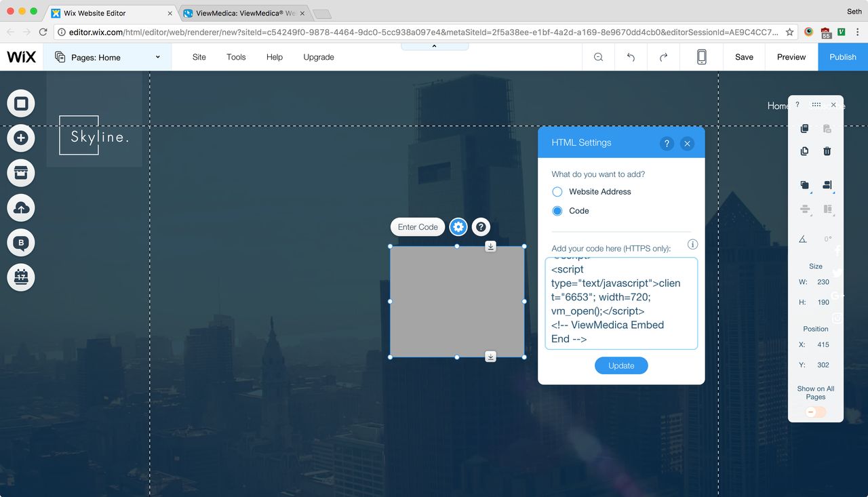This screenshot has height=497, width=868.
Task: Delete the element using the trash icon
Action: click(x=827, y=151)
